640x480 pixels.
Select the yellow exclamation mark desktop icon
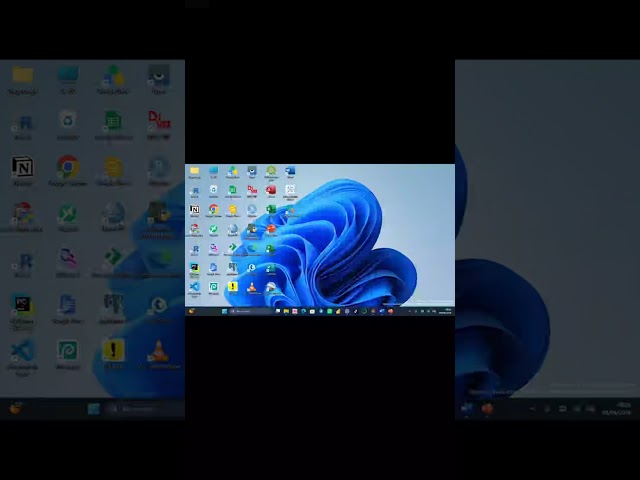pos(233,287)
